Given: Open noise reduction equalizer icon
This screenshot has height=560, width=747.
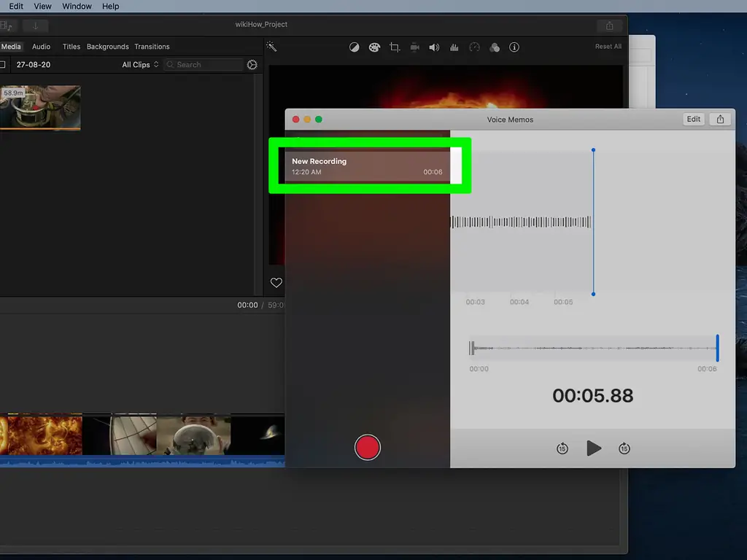Looking at the screenshot, I should pos(454,47).
